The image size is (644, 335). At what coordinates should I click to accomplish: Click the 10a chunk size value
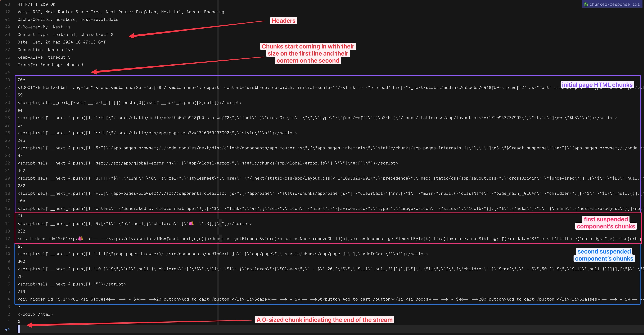(x=21, y=201)
